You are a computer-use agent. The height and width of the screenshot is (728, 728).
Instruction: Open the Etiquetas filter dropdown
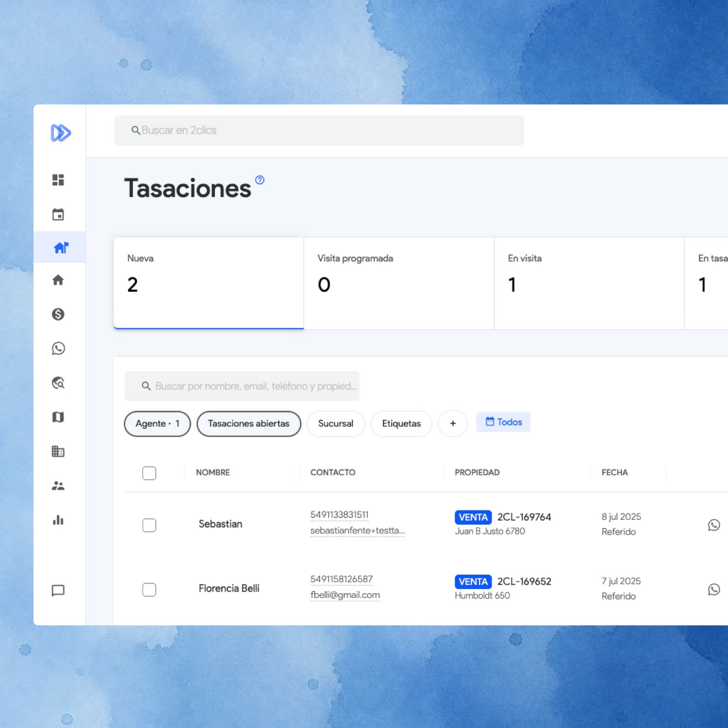pos(401,424)
